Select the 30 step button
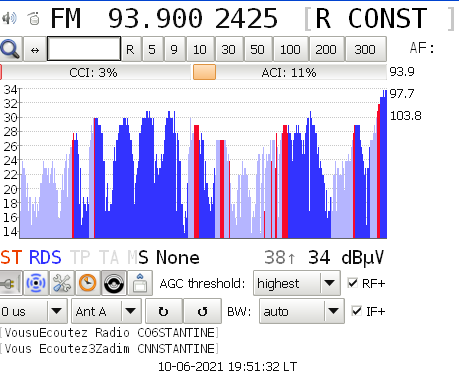459x375 pixels. point(228,49)
